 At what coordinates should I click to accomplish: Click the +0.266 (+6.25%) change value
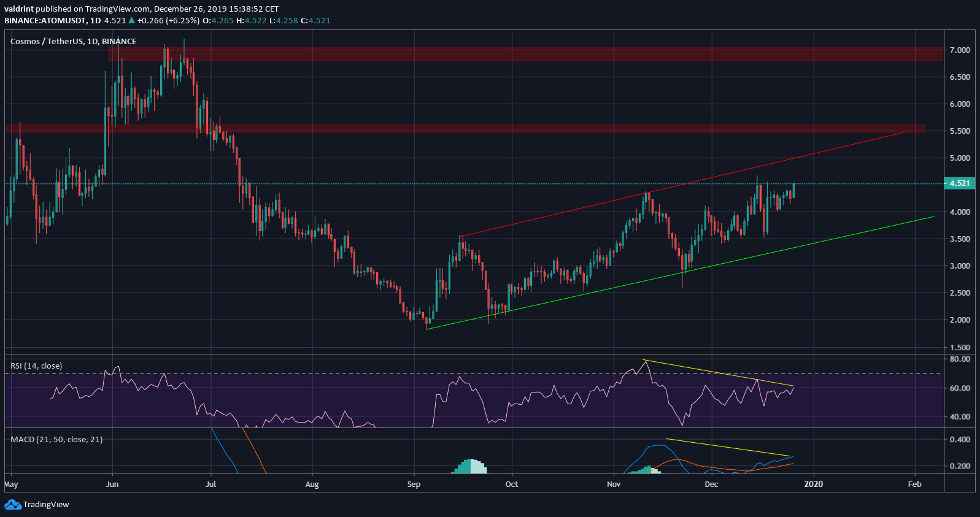[168, 20]
